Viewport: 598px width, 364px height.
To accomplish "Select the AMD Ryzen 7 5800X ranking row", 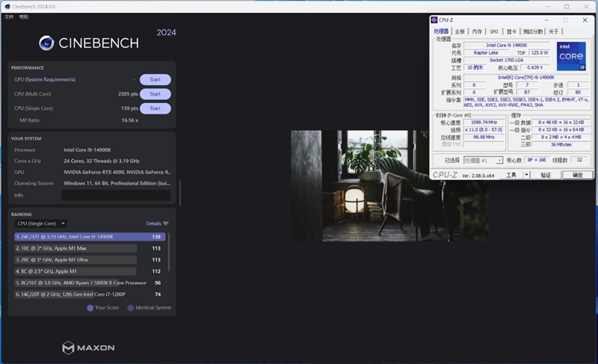I will tap(90, 283).
